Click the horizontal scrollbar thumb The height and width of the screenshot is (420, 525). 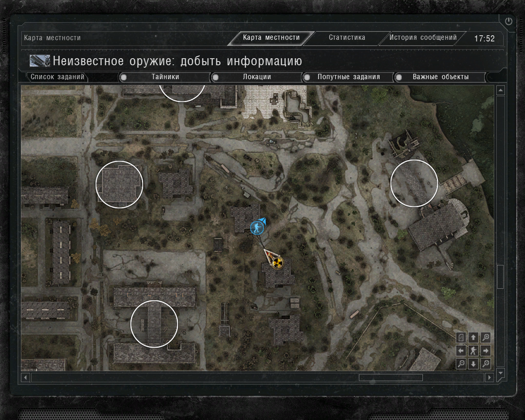[x=391, y=377]
